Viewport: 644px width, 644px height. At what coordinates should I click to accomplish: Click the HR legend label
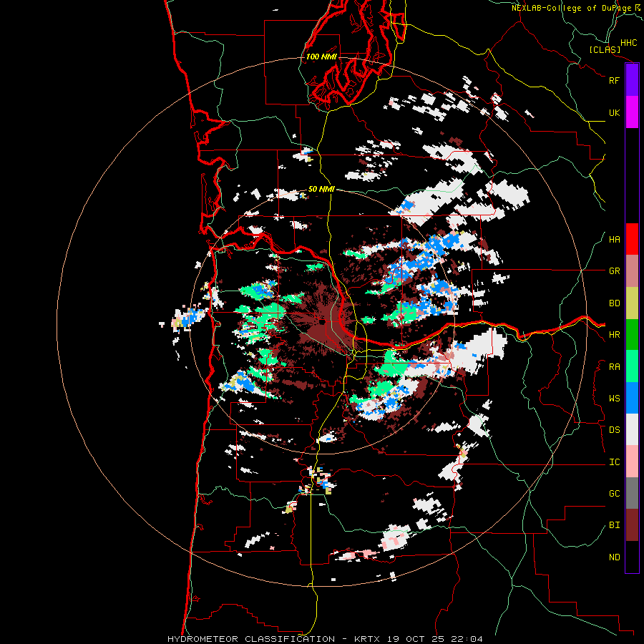(x=614, y=335)
